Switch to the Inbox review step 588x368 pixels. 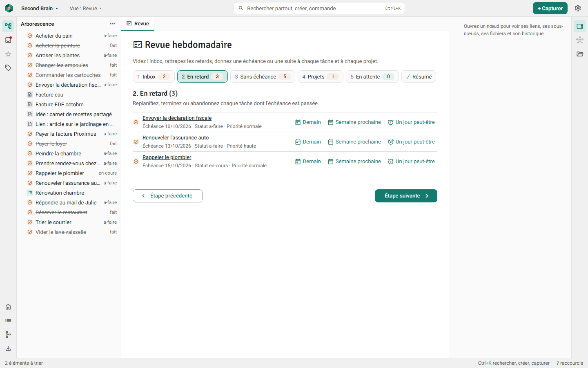click(x=154, y=76)
